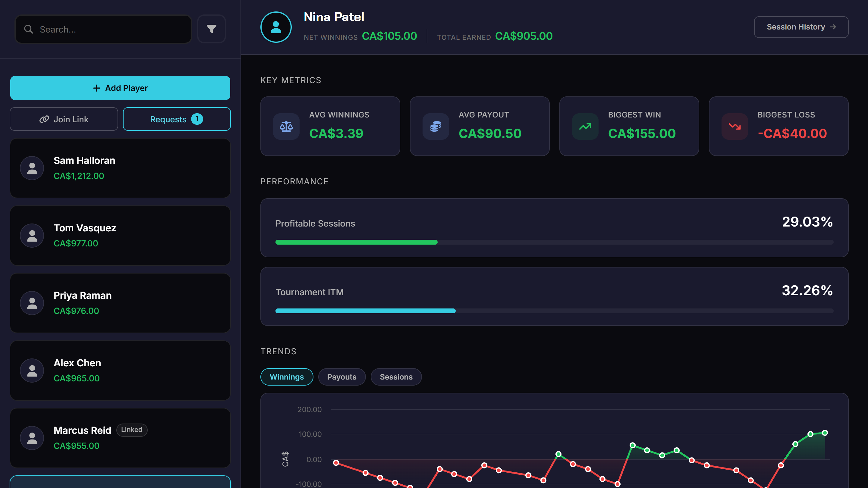Click the Requests count badge
The height and width of the screenshot is (488, 868).
click(x=197, y=119)
